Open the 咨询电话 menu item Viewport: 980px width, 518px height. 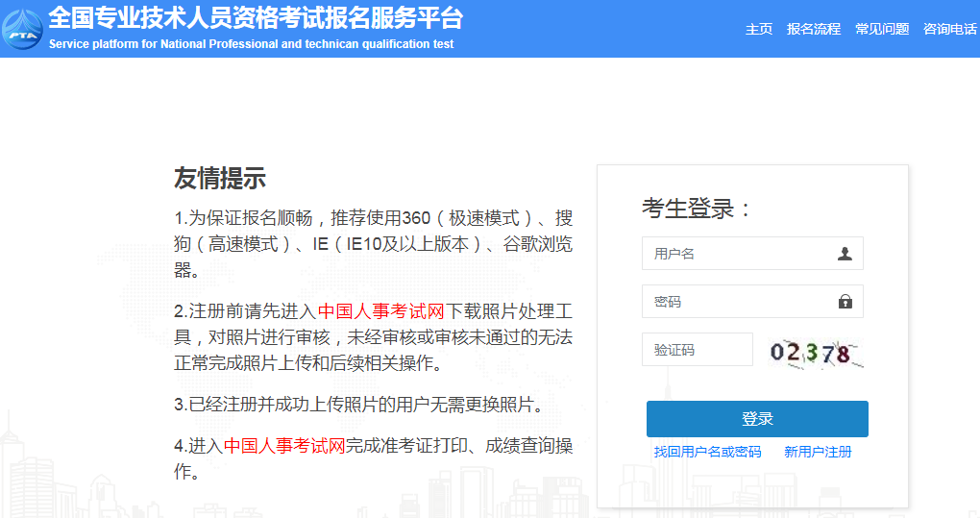click(x=950, y=29)
